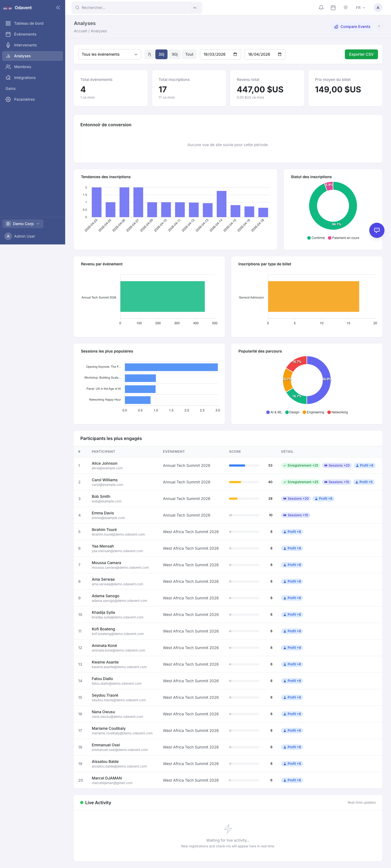Export data with Exporter CSV

[361, 54]
